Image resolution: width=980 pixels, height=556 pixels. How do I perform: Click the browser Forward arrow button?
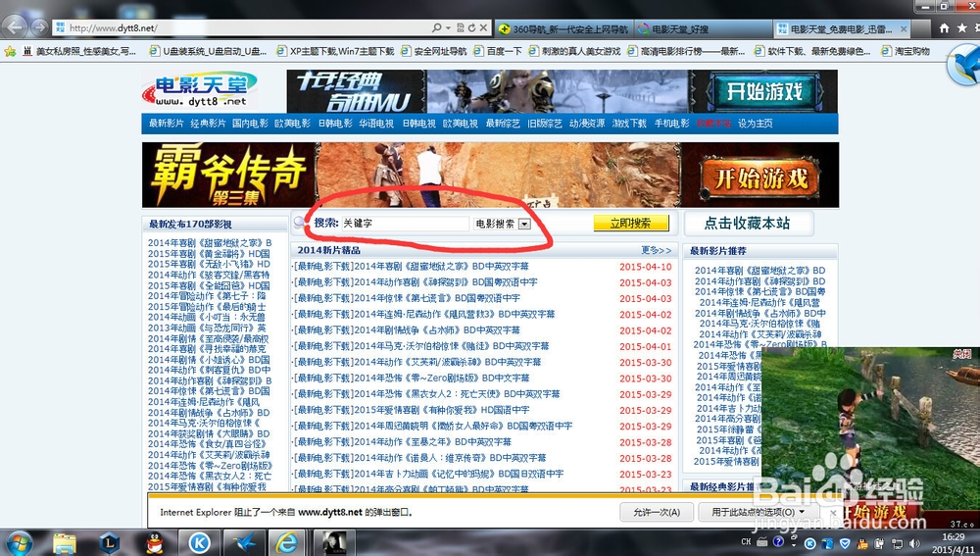(39, 27)
